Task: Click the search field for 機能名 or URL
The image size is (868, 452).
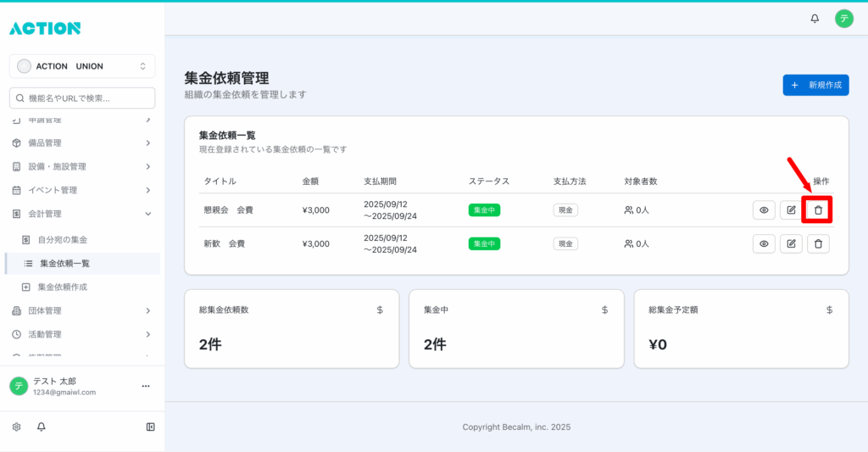Action: tap(82, 98)
